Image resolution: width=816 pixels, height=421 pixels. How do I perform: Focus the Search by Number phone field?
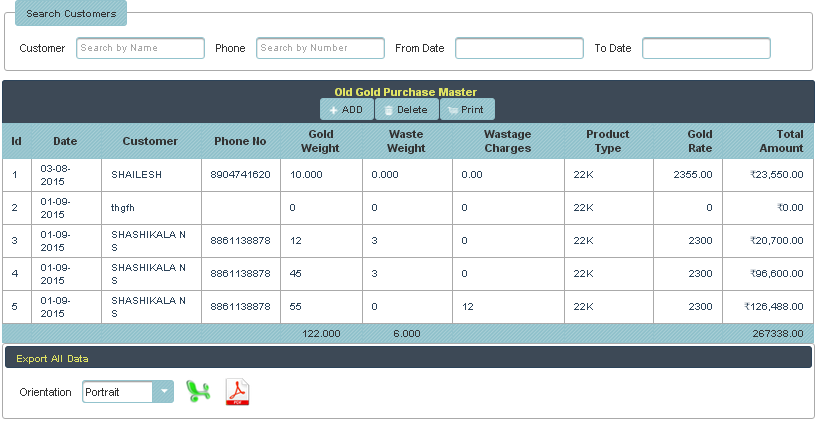click(x=320, y=48)
